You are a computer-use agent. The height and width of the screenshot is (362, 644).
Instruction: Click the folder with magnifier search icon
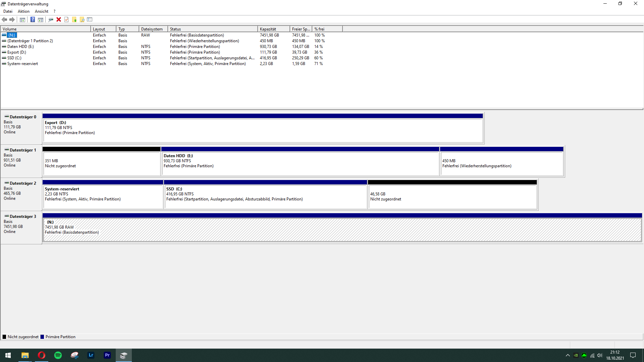pyautogui.click(x=82, y=19)
